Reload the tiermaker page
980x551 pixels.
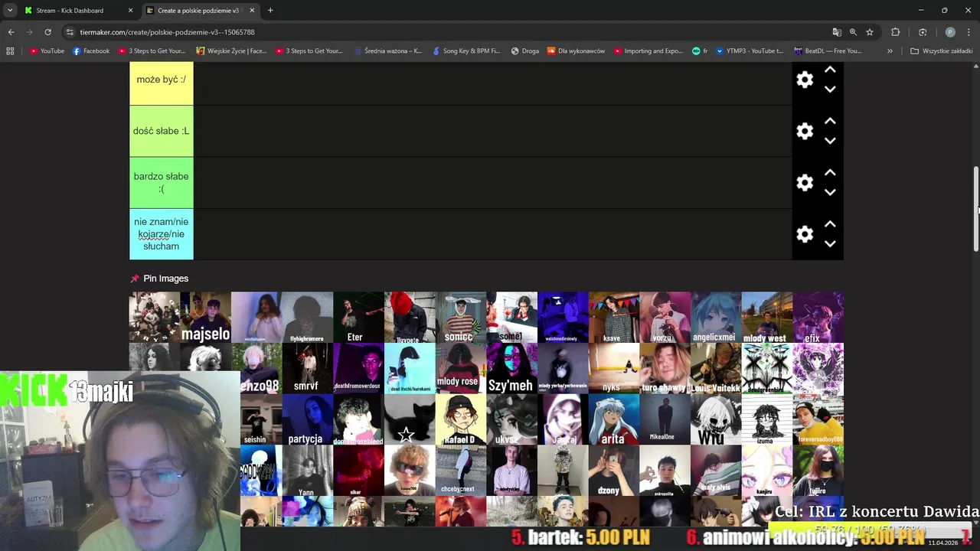pyautogui.click(x=47, y=32)
